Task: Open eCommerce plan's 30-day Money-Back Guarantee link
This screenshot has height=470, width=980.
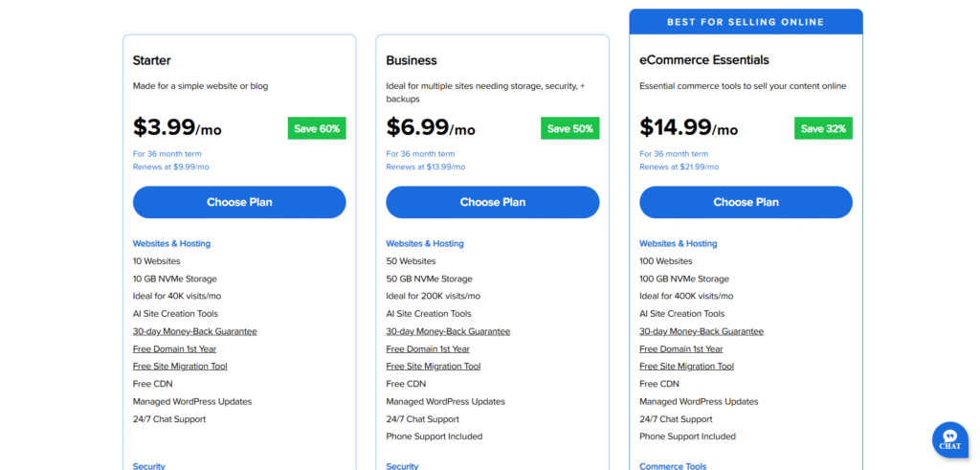Action: pos(702,331)
